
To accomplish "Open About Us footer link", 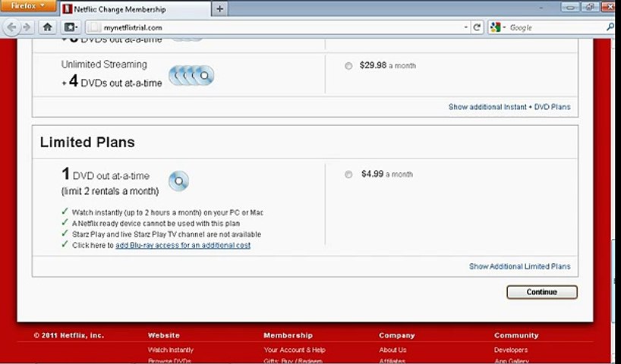I will [x=392, y=350].
